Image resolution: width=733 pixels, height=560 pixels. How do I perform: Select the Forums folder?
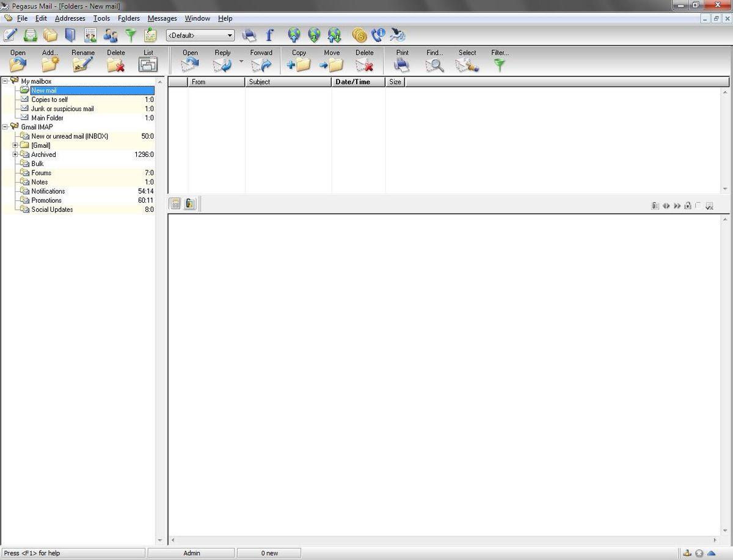click(x=42, y=173)
